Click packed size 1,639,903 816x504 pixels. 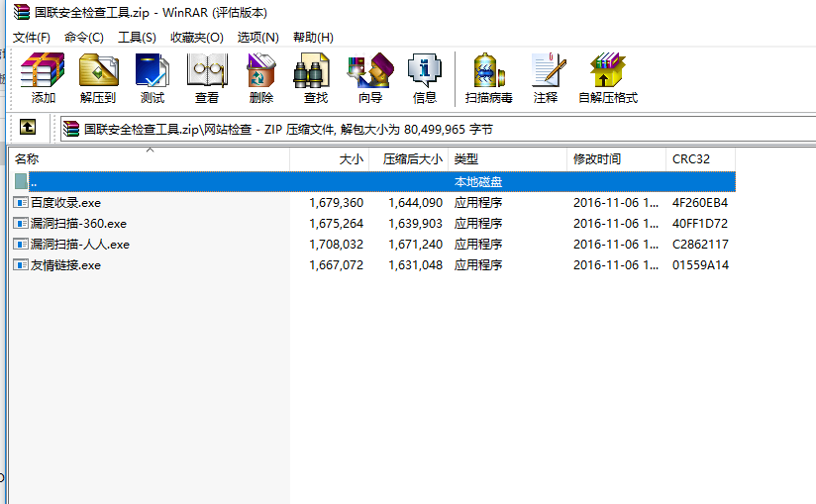[415, 224]
